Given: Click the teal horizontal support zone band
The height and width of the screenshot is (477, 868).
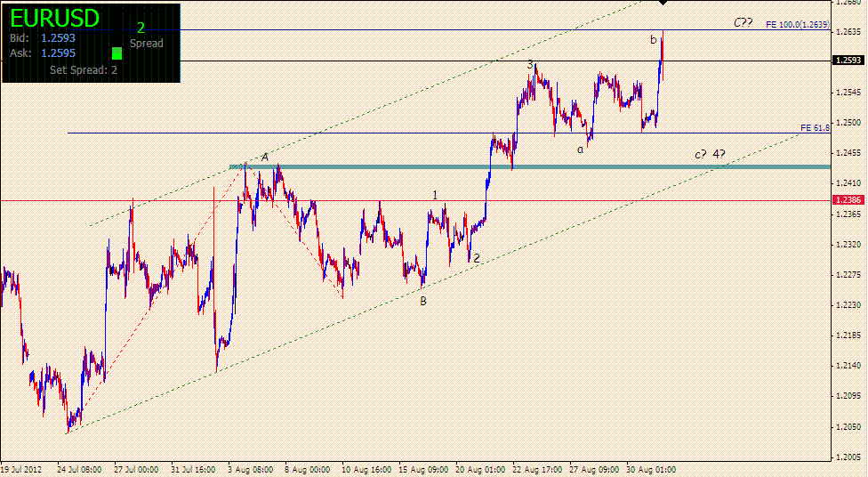Looking at the screenshot, I should coord(530,166).
